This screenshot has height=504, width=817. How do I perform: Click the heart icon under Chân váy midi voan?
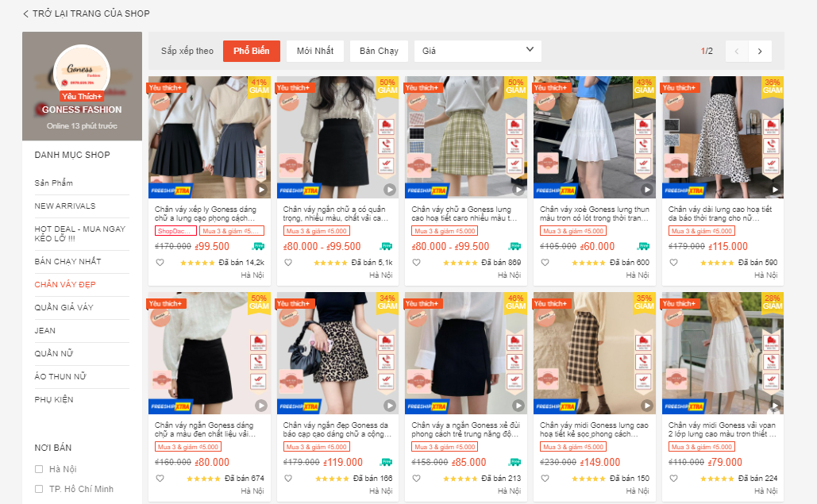coord(672,478)
